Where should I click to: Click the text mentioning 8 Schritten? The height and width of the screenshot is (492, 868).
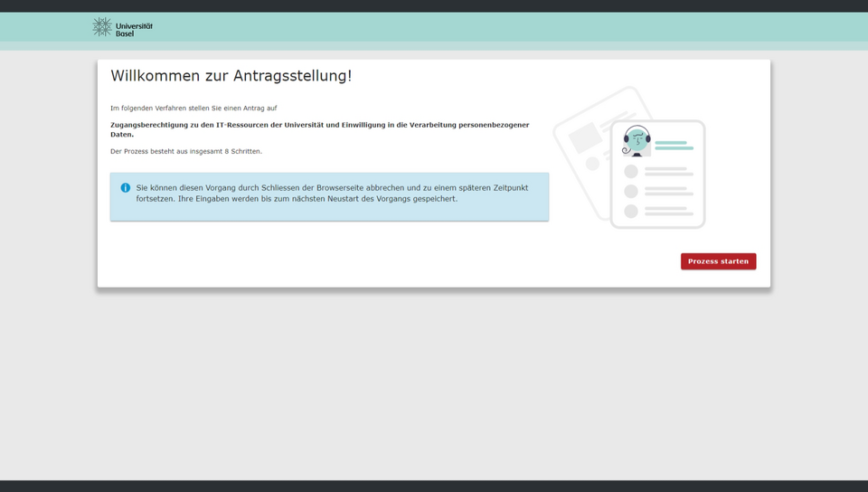coord(186,151)
